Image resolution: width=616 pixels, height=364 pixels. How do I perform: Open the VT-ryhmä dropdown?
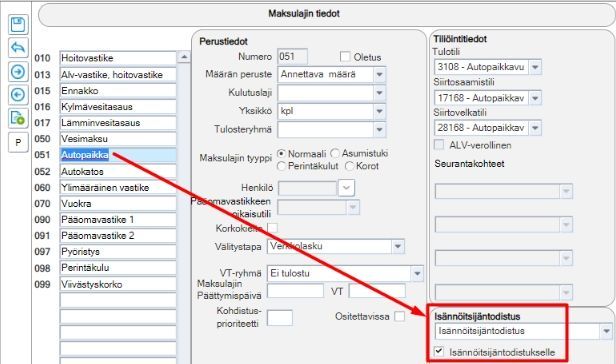click(417, 273)
